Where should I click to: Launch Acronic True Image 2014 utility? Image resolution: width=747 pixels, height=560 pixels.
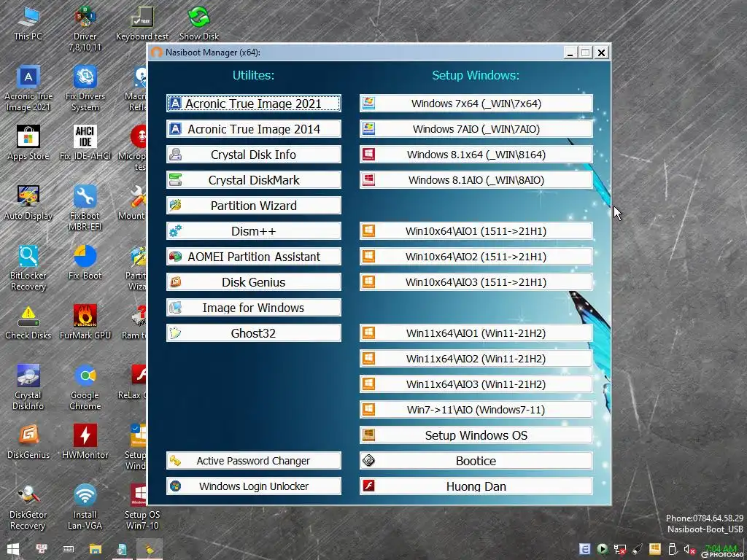253,129
